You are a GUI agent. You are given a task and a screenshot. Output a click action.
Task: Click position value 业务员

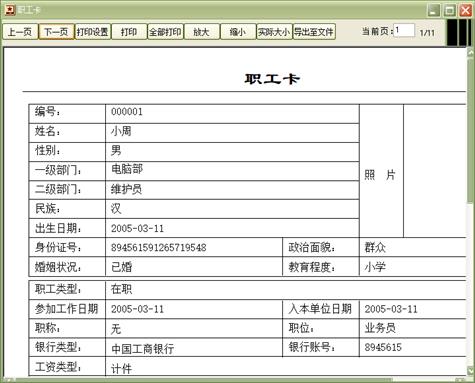[x=380, y=328]
